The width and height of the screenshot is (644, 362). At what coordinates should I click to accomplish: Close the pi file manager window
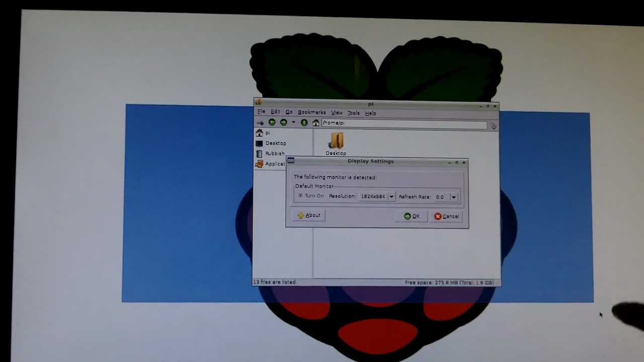495,106
